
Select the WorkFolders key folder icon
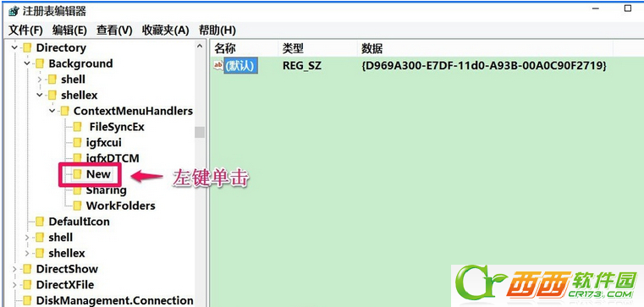pos(78,206)
